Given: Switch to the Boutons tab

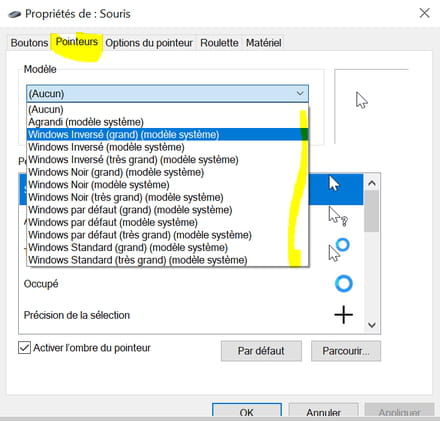Looking at the screenshot, I should [x=29, y=43].
